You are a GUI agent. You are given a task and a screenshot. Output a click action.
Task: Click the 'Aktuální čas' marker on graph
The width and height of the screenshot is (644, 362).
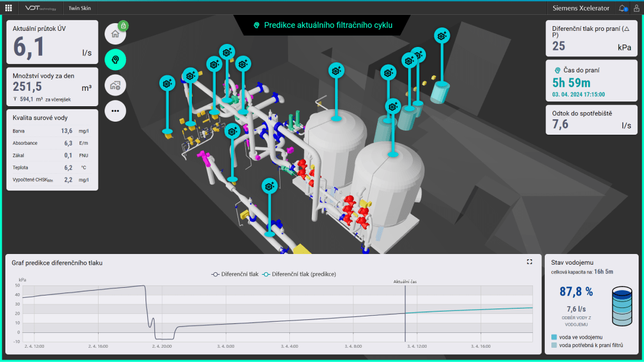(405, 281)
